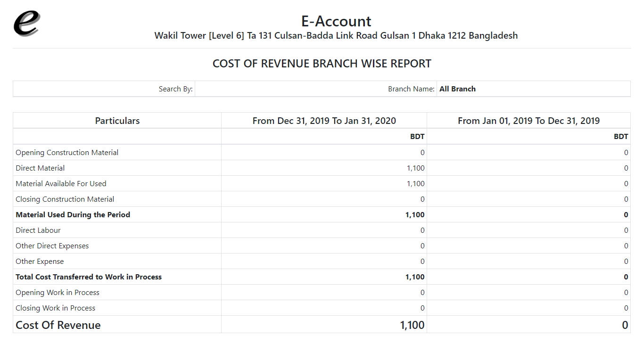Click the Particulars column header

117,121
